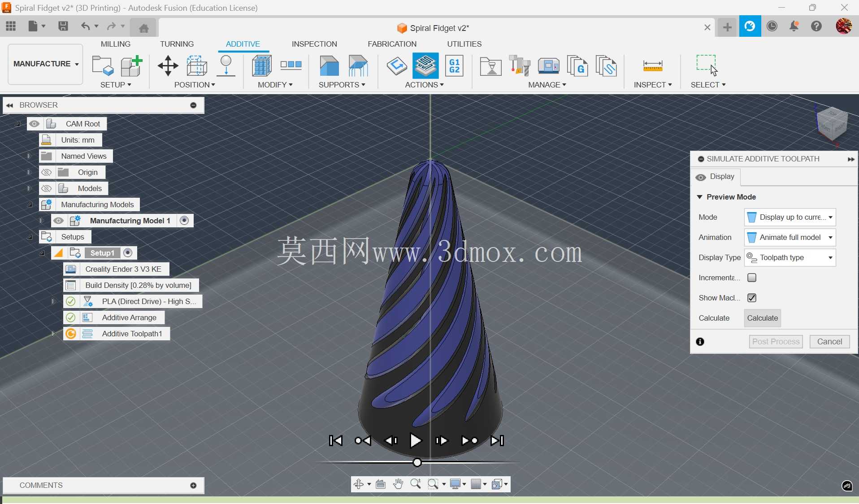Click the Save icon

(x=63, y=26)
